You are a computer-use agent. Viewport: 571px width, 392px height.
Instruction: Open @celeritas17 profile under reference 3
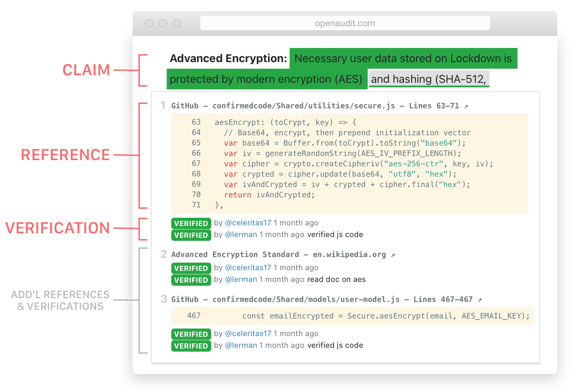[248, 334]
